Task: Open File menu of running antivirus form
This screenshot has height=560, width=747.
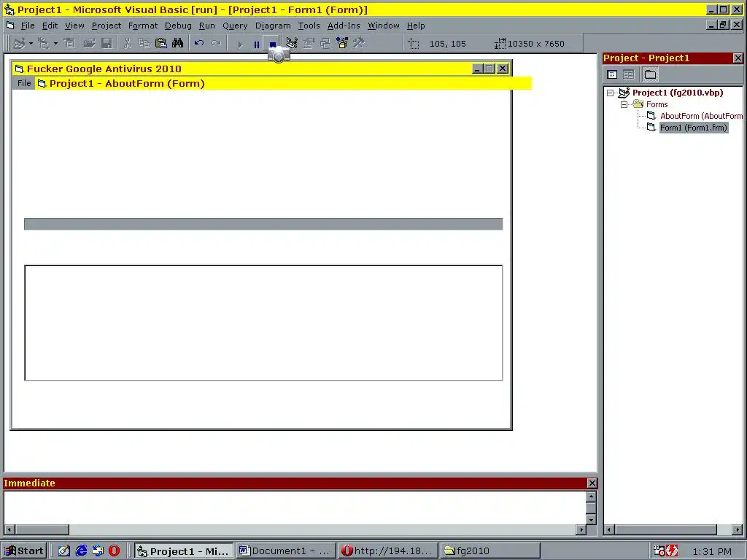Action: coord(24,83)
